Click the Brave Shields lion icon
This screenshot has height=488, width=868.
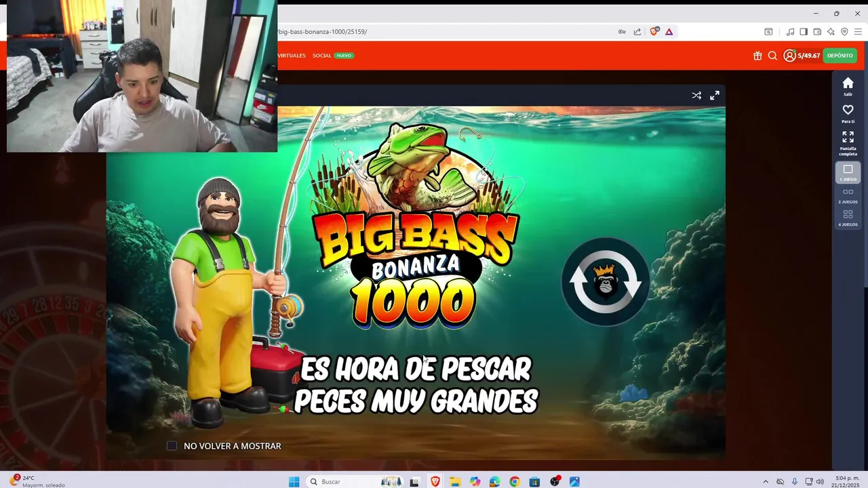click(654, 32)
